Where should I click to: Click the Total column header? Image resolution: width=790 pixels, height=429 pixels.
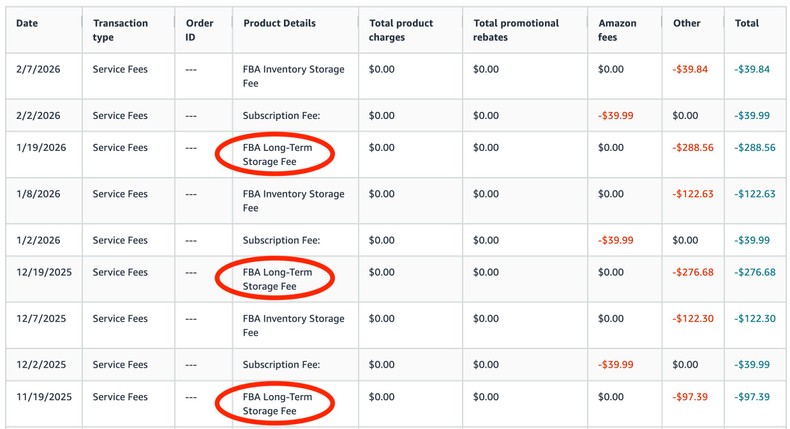(746, 23)
